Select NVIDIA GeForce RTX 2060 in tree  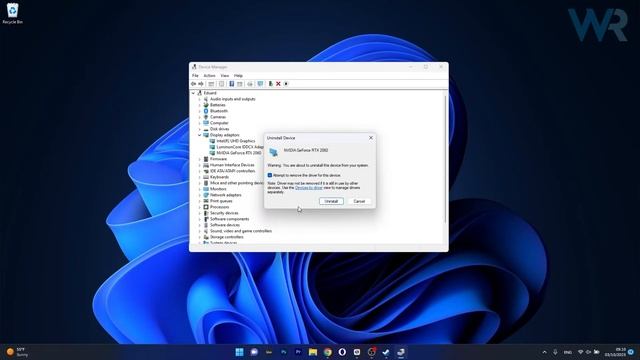click(x=239, y=153)
